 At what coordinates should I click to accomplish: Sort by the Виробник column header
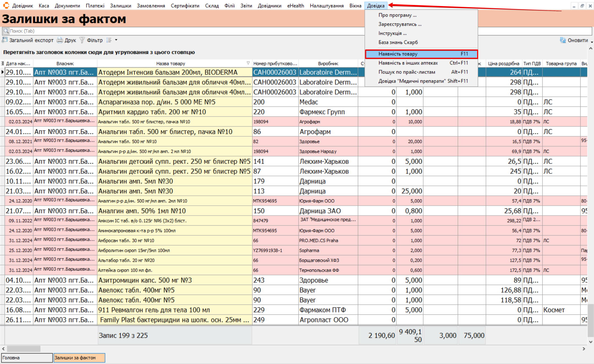click(x=328, y=64)
